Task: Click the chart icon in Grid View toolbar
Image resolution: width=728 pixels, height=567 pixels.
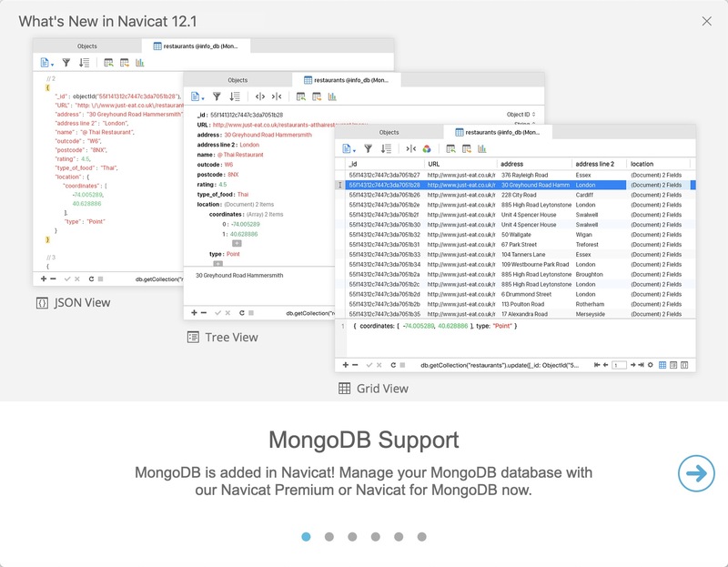Action: pyautogui.click(x=482, y=149)
